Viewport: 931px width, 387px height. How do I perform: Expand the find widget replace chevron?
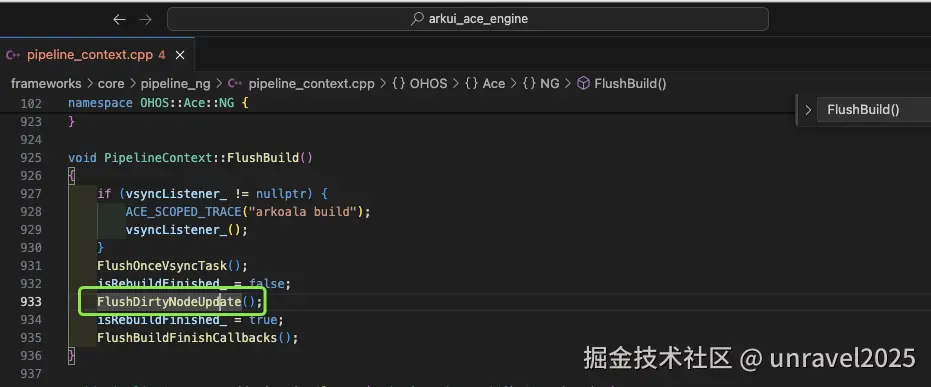[x=808, y=110]
